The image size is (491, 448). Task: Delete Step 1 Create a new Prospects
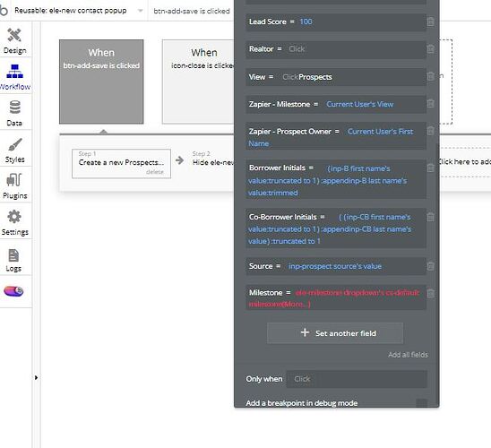(155, 172)
